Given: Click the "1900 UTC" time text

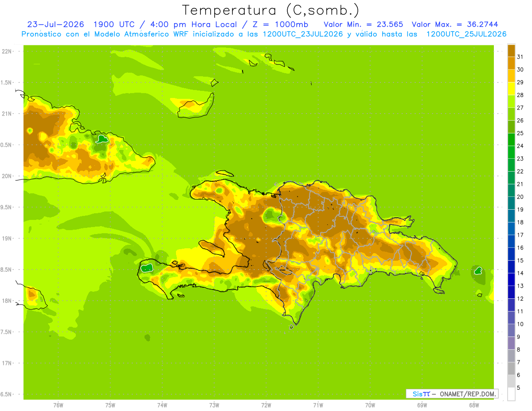Looking at the screenshot, I should (x=115, y=24).
